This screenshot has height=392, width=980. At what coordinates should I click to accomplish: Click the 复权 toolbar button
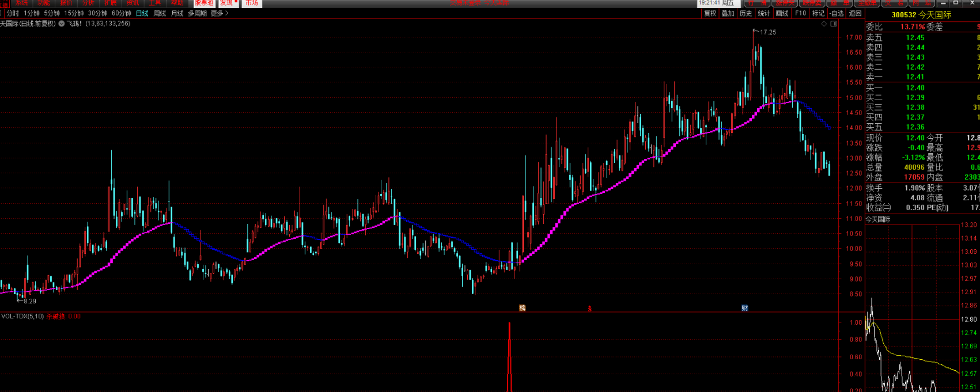click(x=710, y=13)
